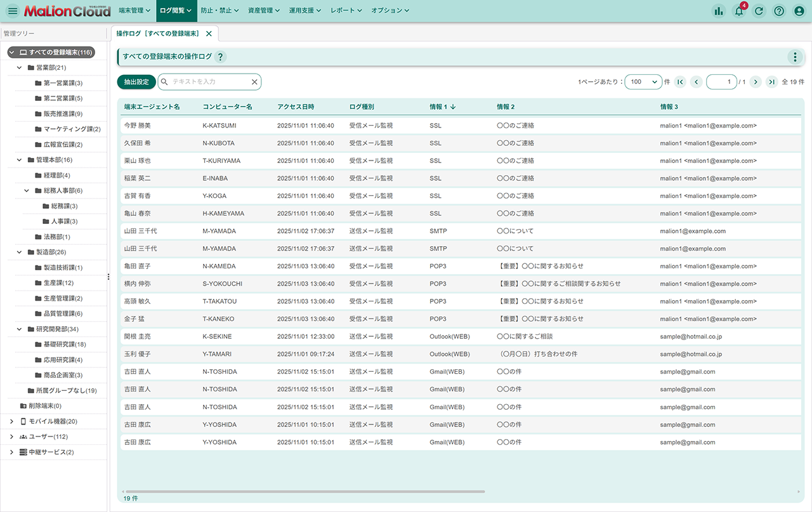Click the horizontal scrollbar under the table
Viewport: 812px width, 512px height.
[x=304, y=492]
